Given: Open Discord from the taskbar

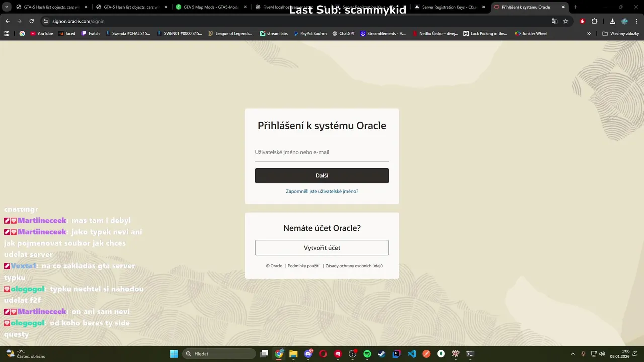Looking at the screenshot, I should [308, 354].
